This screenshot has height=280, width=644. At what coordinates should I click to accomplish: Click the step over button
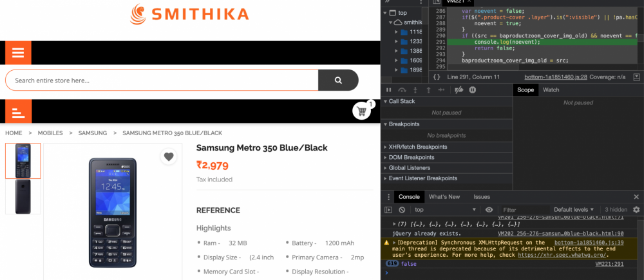pos(402,90)
